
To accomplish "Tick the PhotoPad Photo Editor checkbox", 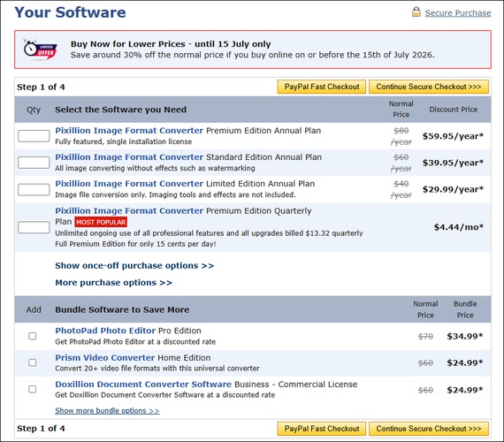I will pos(33,336).
